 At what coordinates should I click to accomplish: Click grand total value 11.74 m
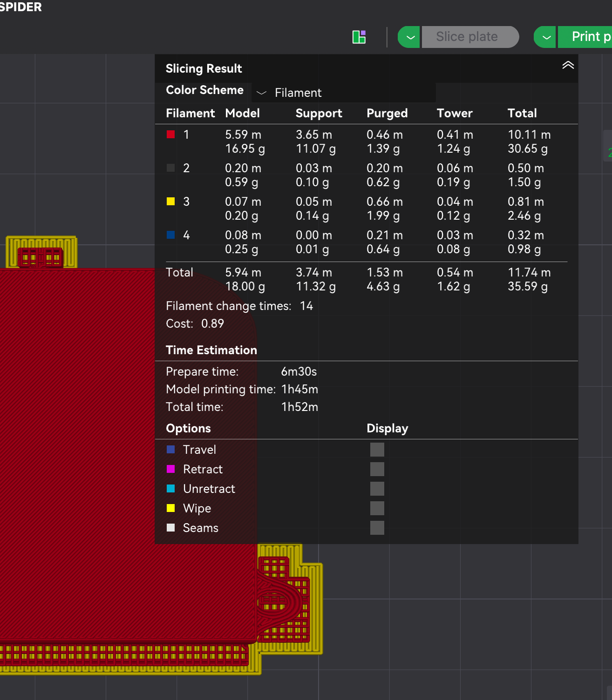[529, 272]
